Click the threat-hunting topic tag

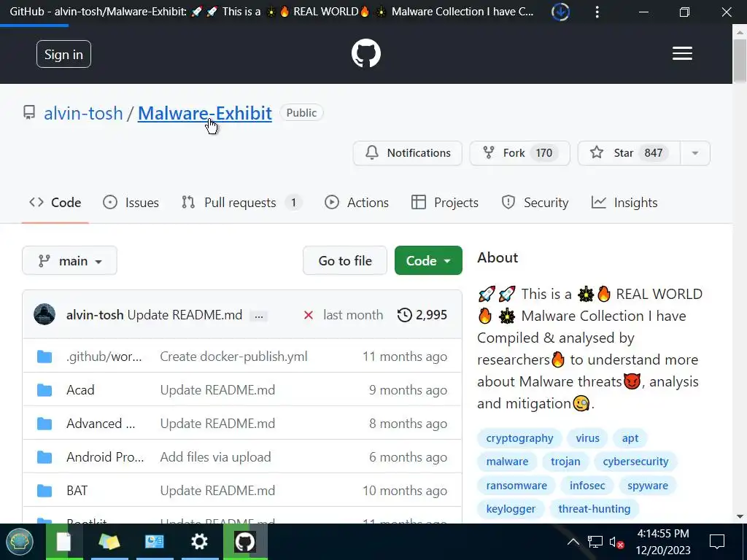coord(594,508)
